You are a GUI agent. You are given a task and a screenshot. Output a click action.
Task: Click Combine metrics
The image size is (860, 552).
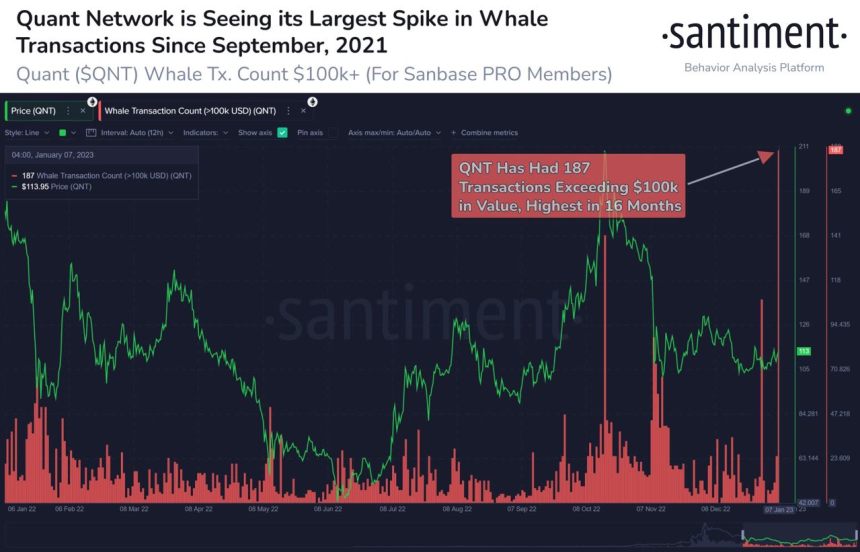pyautogui.click(x=489, y=133)
